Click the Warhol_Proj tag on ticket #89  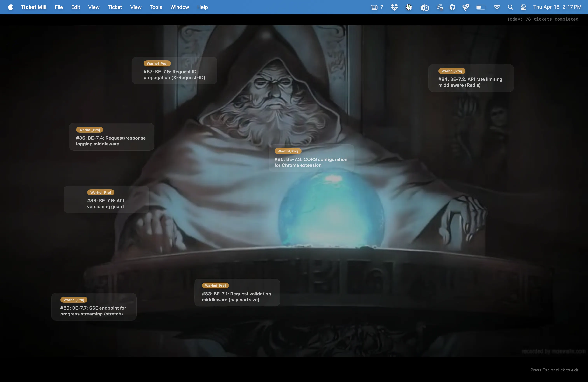click(x=74, y=300)
